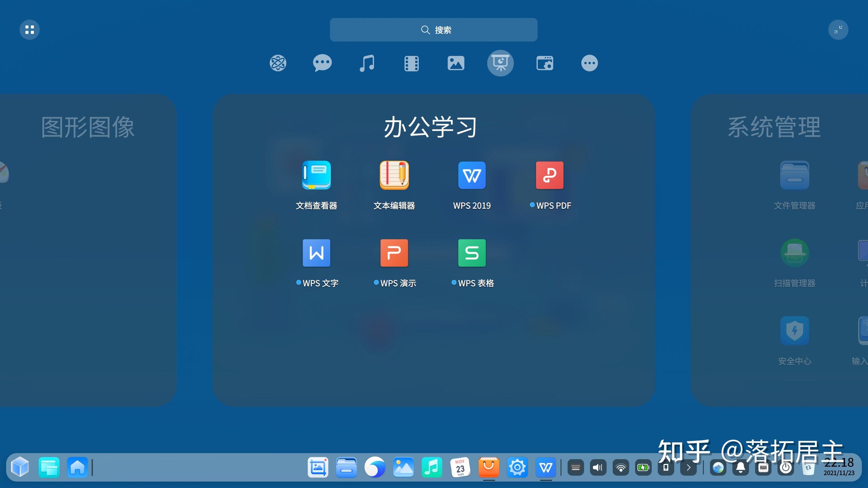Open the voice assistant tray icon
This screenshot has width=868, height=488.
(x=718, y=468)
